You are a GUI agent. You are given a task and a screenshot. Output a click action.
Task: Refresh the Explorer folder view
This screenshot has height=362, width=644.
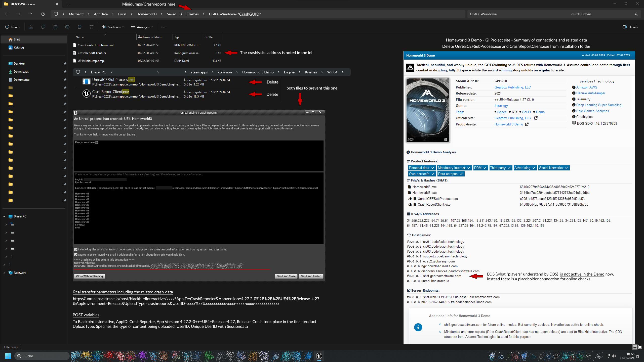pos(43,14)
